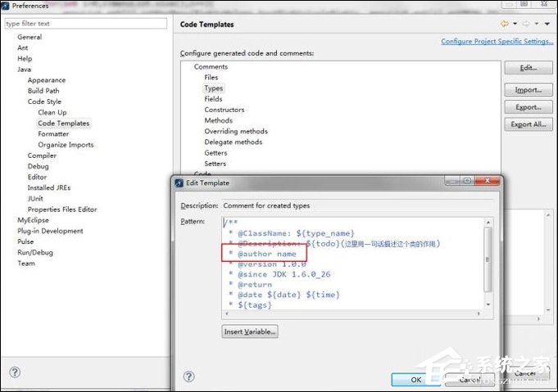Open Properties Files Editor preferences

point(62,210)
